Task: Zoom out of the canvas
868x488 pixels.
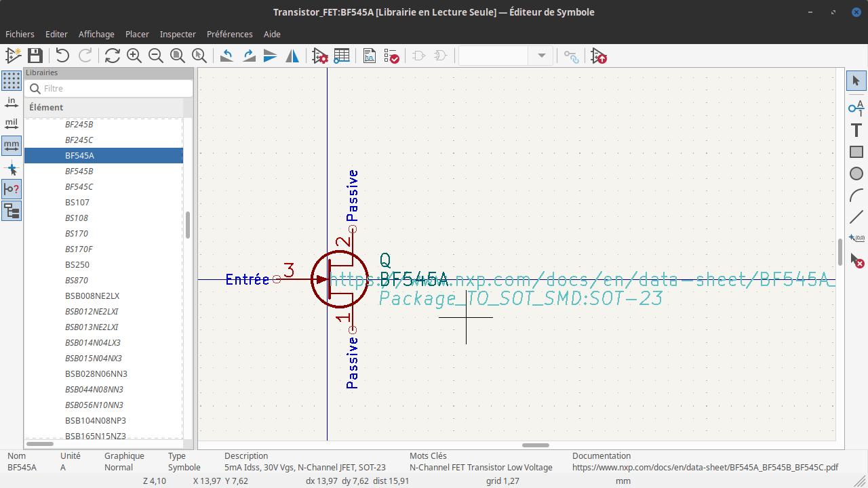Action: (x=156, y=56)
